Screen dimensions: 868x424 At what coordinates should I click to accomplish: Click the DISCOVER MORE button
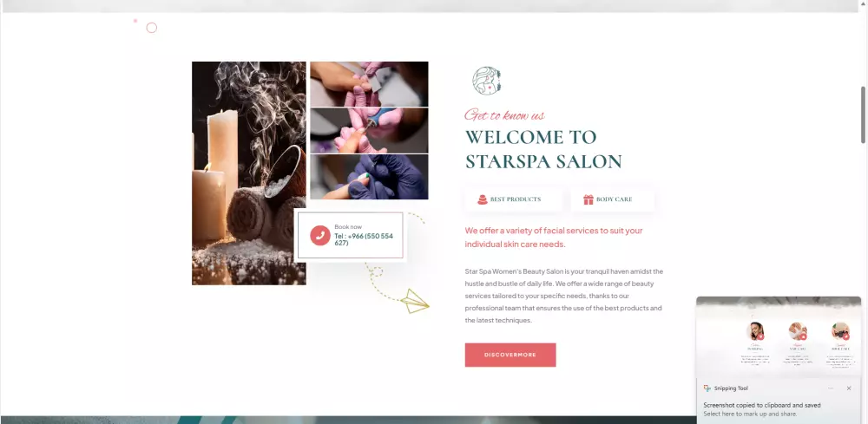[x=510, y=355]
